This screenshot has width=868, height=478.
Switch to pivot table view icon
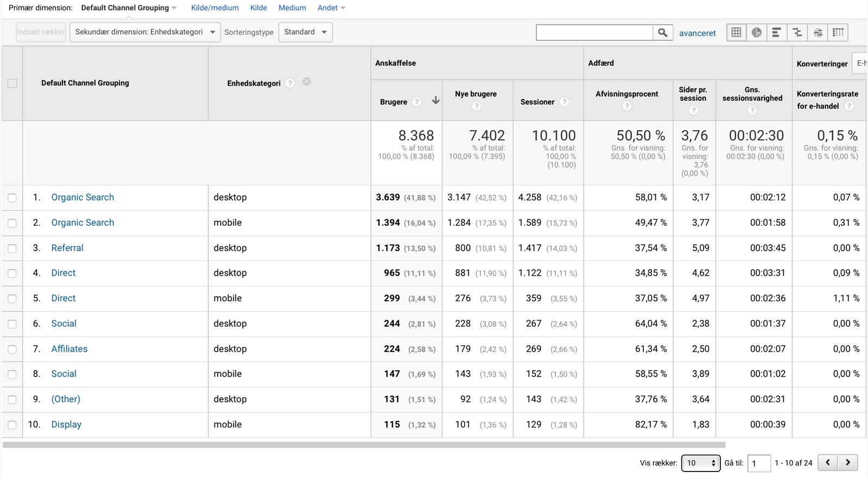(x=838, y=33)
